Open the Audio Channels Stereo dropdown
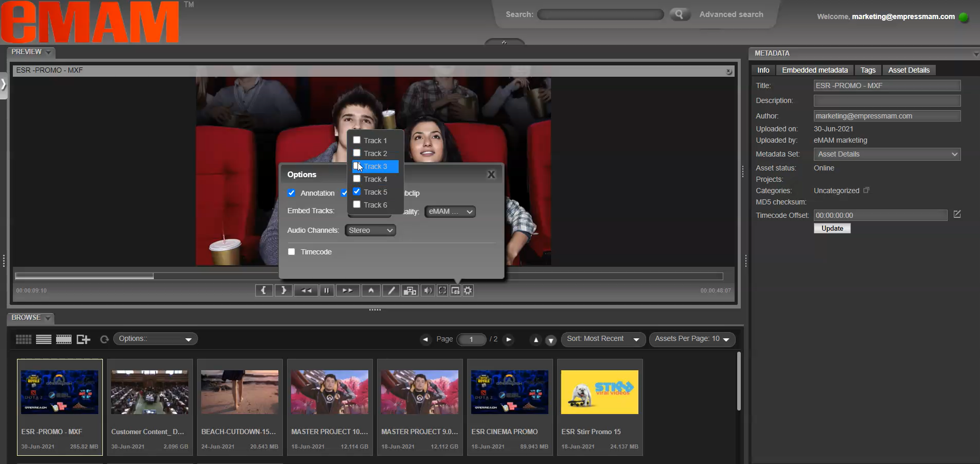The height and width of the screenshot is (464, 980). (370, 230)
